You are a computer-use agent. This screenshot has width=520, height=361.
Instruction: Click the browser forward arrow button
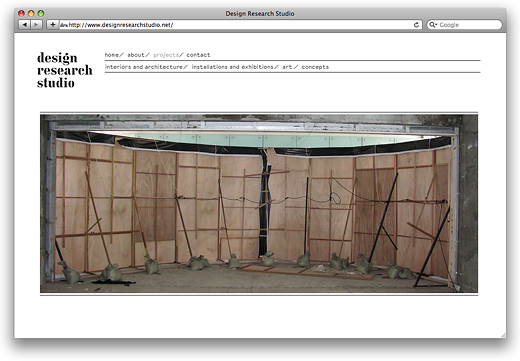36,25
